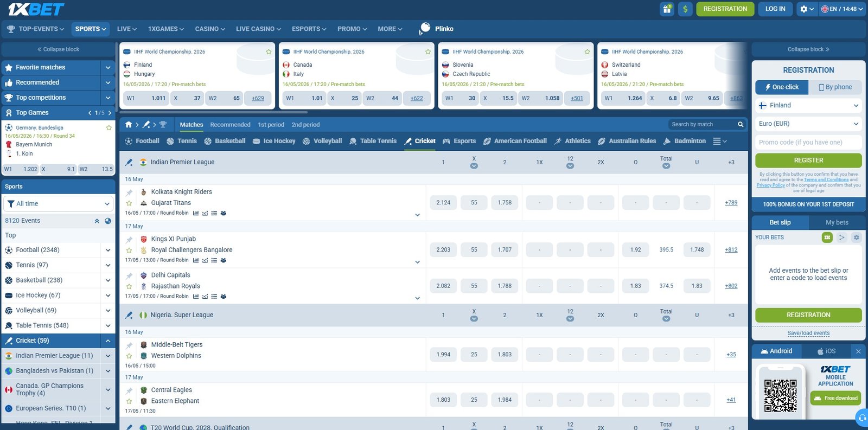Pin the Central Eagles match
The height and width of the screenshot is (430, 868).
coord(129,391)
